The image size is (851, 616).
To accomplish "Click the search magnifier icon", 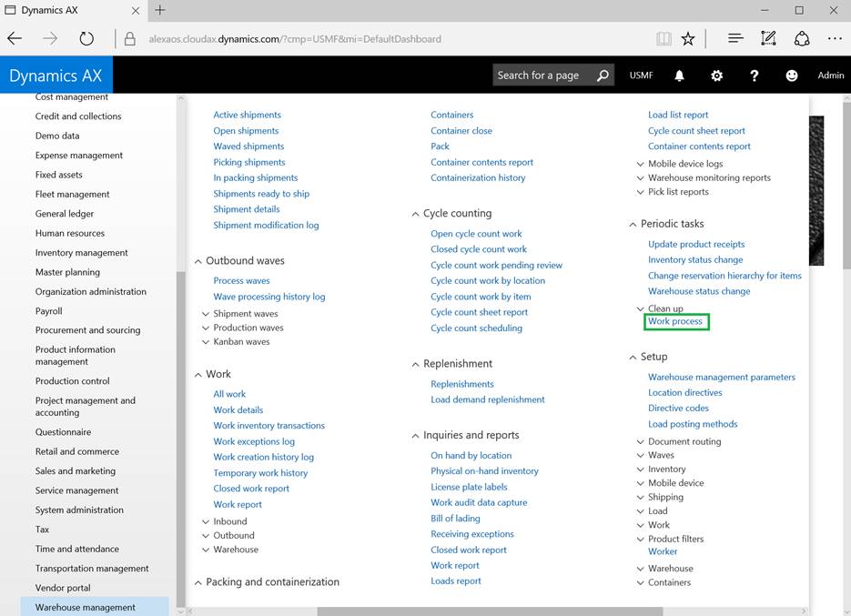I will click(602, 75).
